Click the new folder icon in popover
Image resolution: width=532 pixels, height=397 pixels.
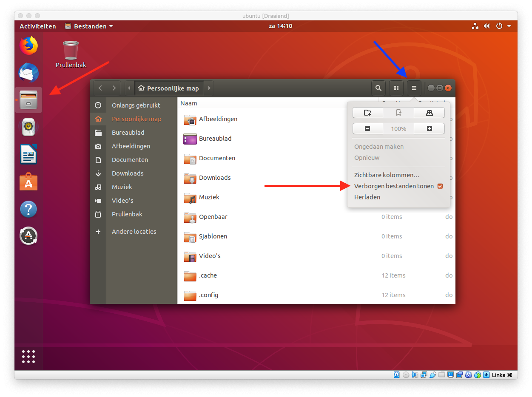(x=367, y=113)
